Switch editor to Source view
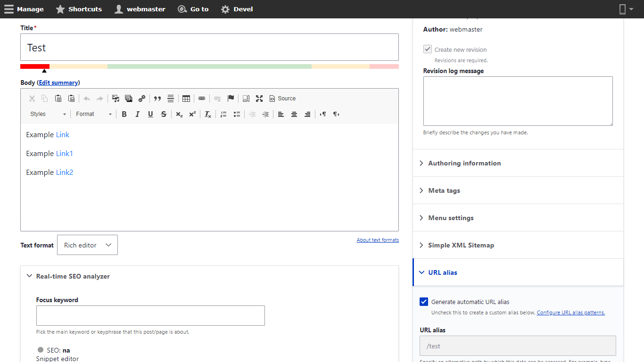Screen dimensions: 644x362 pyautogui.click(x=282, y=99)
